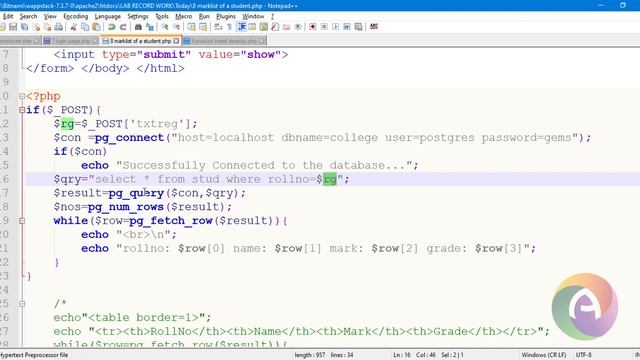
Task: Undo the last edit with the green arrow
Action: 111,27
